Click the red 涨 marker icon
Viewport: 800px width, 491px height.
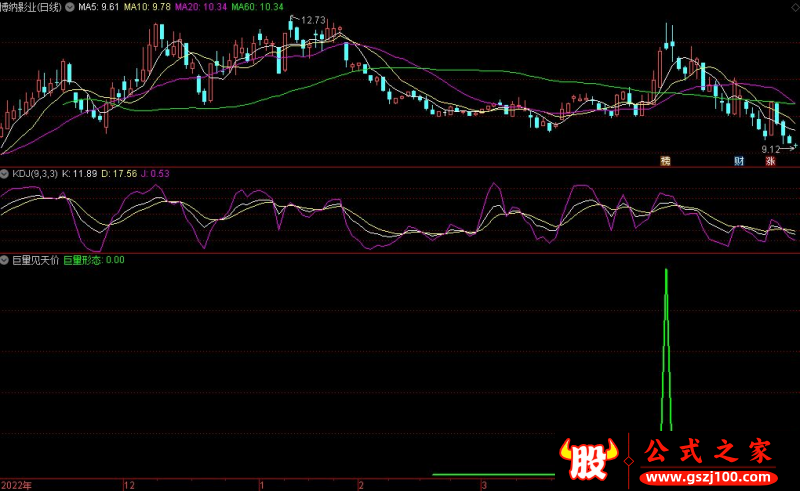771,160
